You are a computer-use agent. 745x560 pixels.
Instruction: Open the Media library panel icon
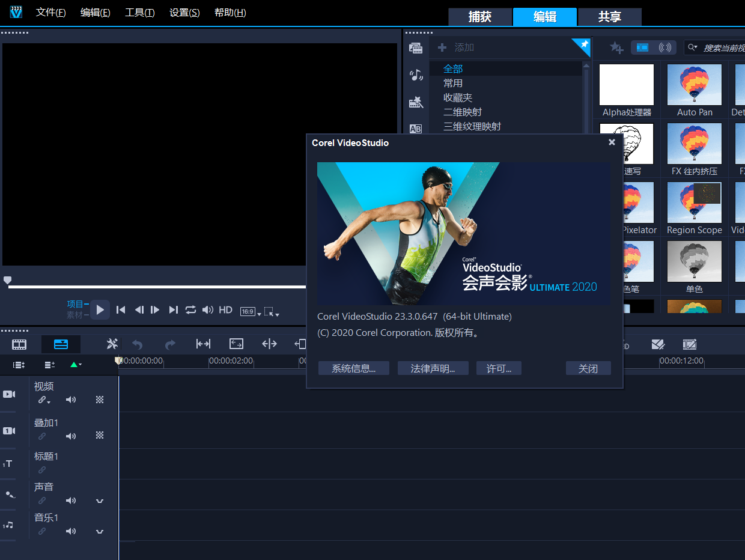tap(416, 47)
